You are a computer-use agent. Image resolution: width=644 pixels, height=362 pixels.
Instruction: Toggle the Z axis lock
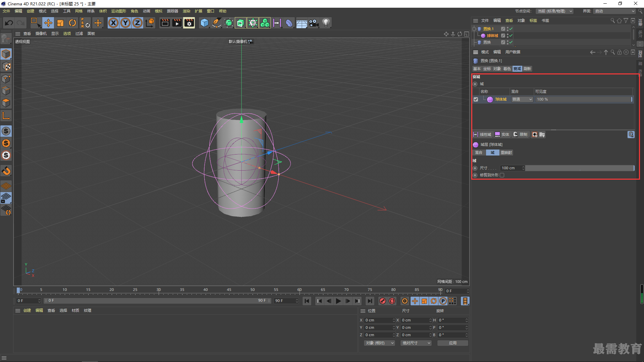tap(138, 23)
